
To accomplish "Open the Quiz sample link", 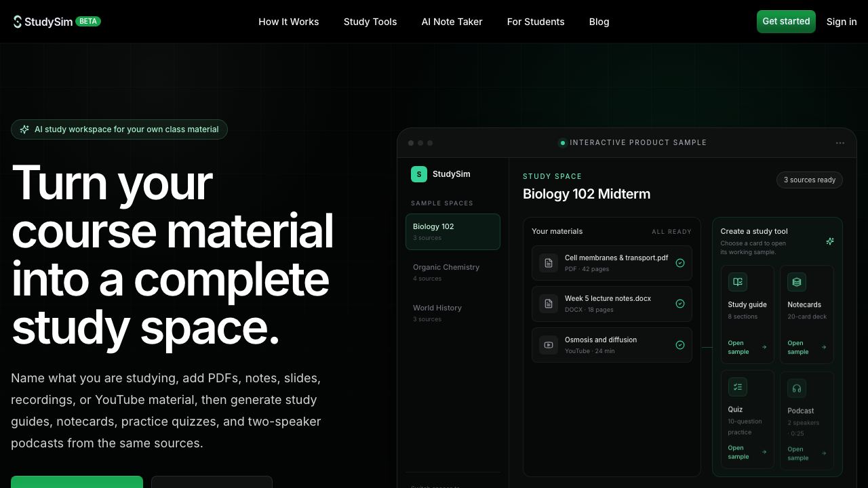I will [747, 452].
